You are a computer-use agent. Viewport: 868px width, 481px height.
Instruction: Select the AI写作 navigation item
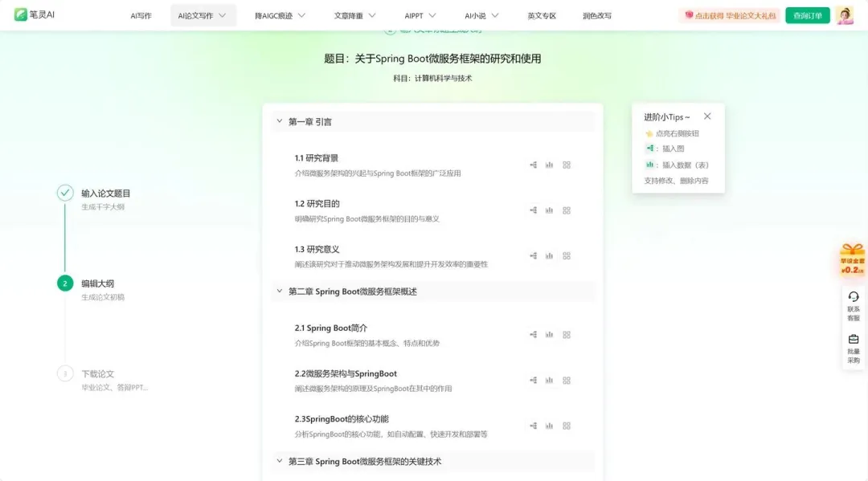[x=141, y=15]
